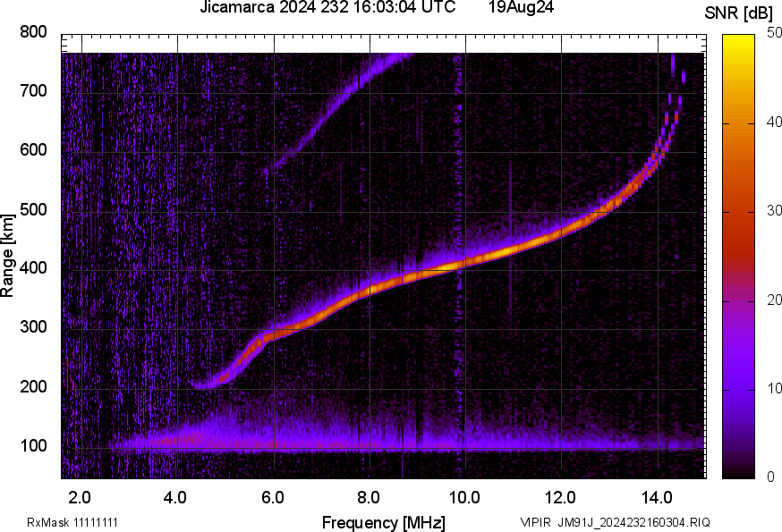Click the 300 range tick label
The width and height of the screenshot is (782, 532).
pyautogui.click(x=33, y=327)
